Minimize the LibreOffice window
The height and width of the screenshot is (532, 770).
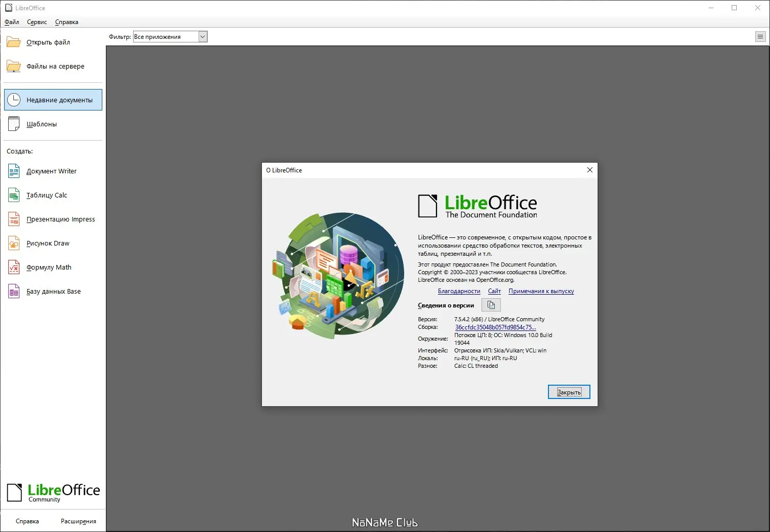tap(711, 8)
